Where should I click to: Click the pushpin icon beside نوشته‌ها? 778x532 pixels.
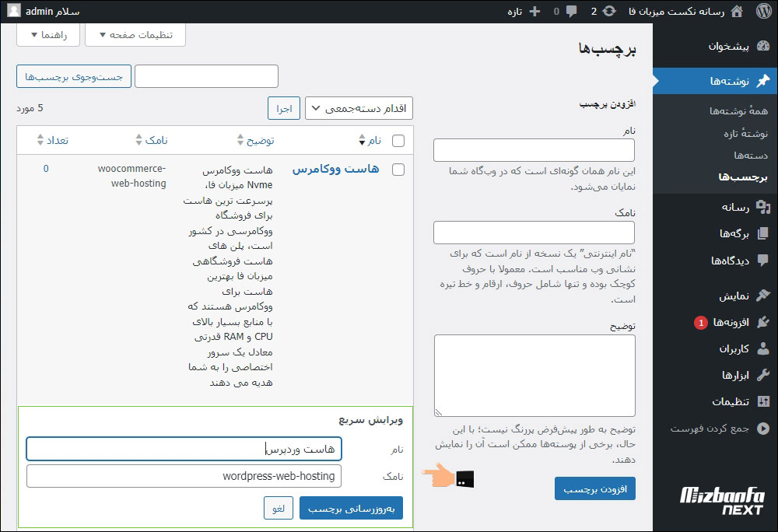tap(763, 81)
